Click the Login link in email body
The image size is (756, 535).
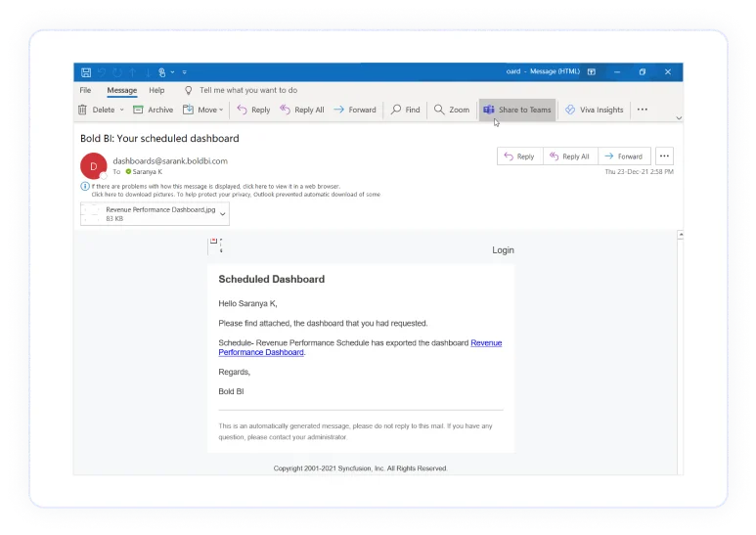tap(503, 250)
